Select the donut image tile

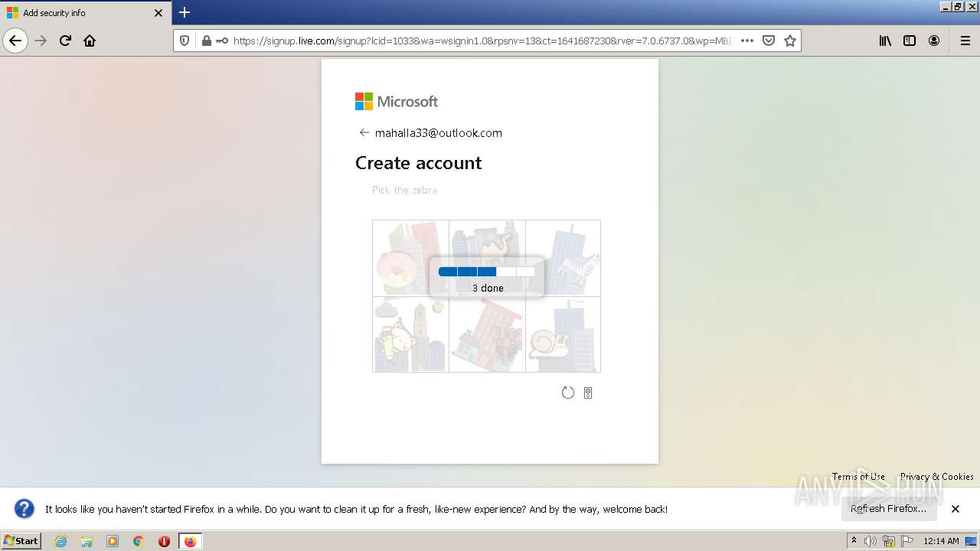[x=410, y=258]
